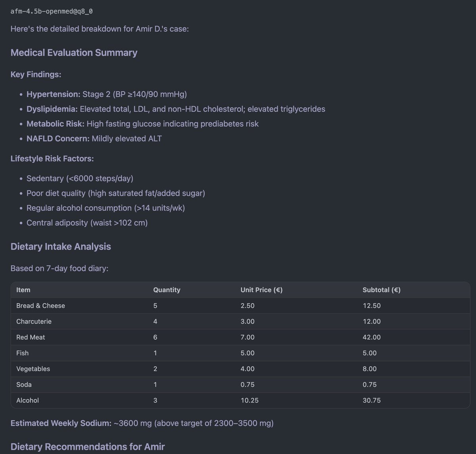Click the Sedentary steps/day bullet

(x=79, y=179)
